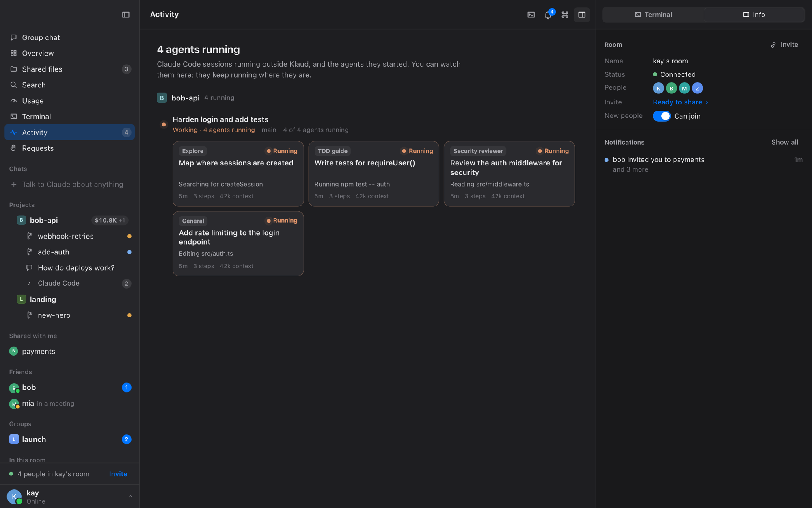The image size is (812, 508).
Task: Open Requests page
Action: 69,148
